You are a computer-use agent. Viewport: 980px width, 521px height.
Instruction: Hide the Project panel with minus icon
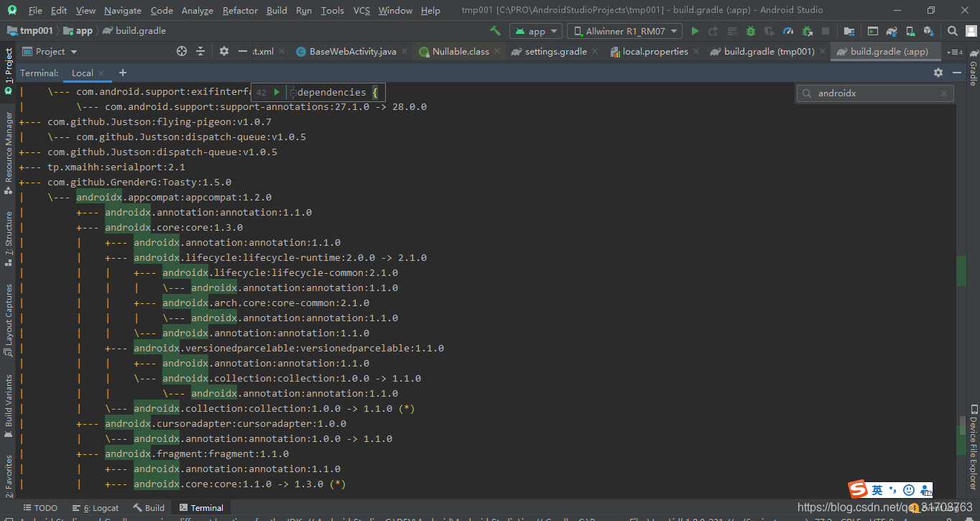(x=242, y=51)
